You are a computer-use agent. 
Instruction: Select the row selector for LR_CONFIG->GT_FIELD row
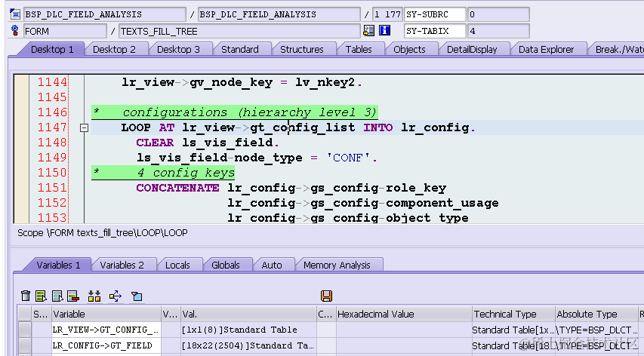tap(25, 345)
